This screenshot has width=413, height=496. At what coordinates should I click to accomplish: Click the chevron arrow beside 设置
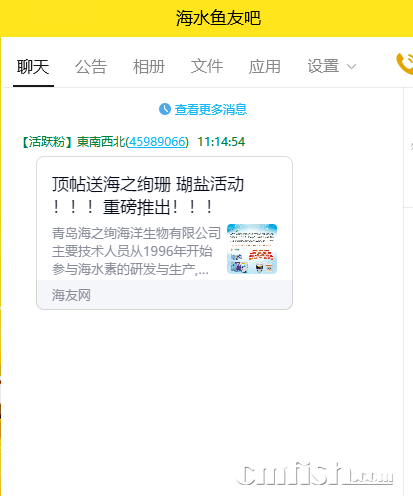[351, 67]
